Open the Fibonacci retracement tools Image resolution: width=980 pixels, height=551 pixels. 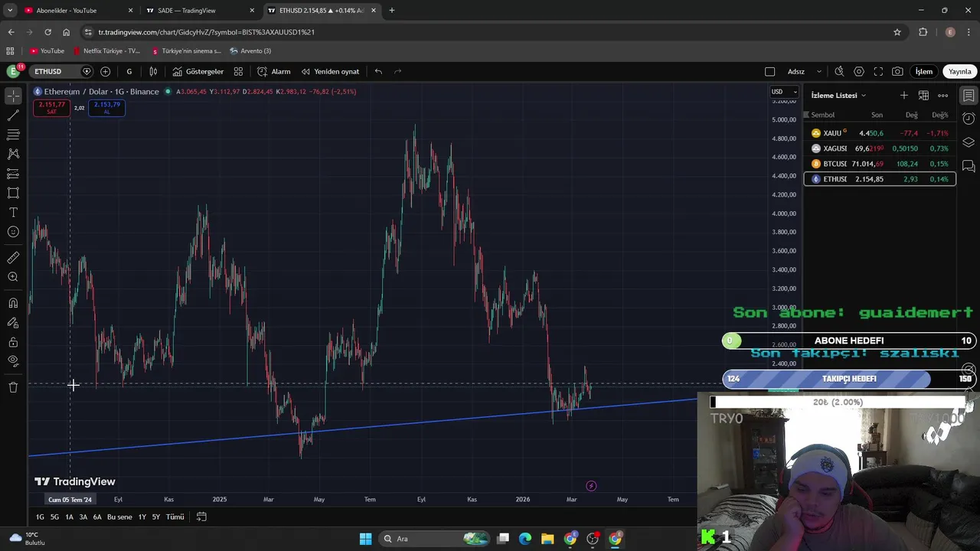pos(13,135)
